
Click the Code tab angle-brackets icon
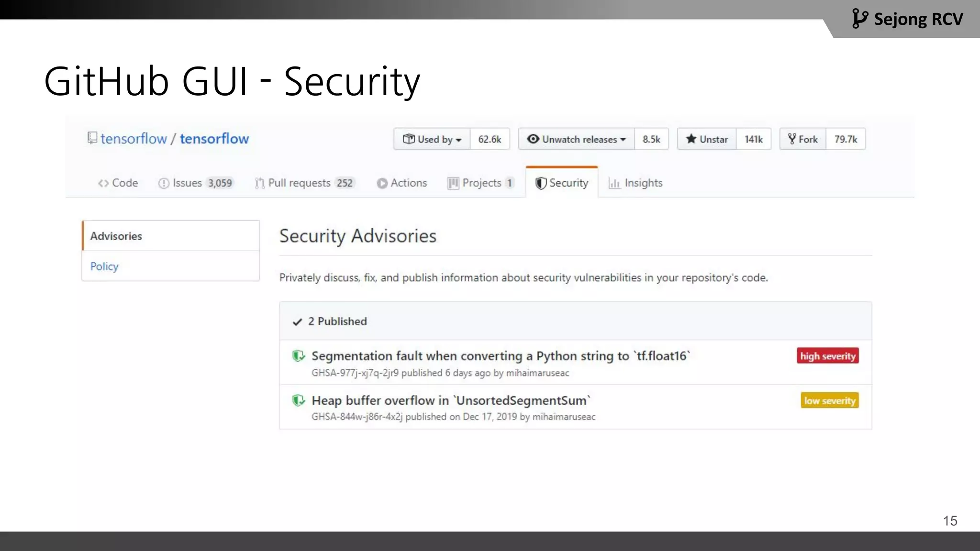pyautogui.click(x=103, y=183)
